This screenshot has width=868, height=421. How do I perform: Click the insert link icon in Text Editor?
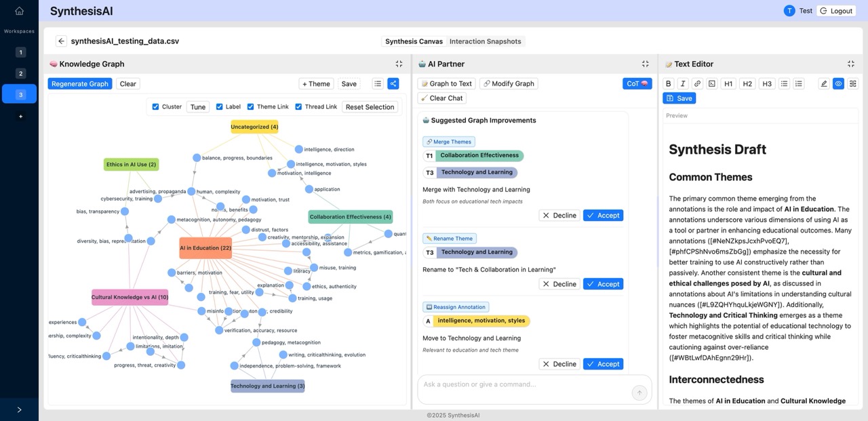coord(697,83)
